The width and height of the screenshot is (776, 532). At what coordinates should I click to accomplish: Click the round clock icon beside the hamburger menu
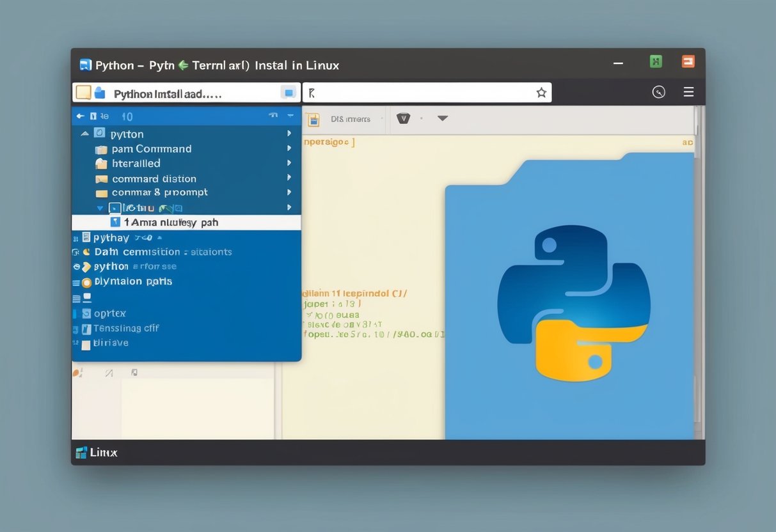click(658, 92)
